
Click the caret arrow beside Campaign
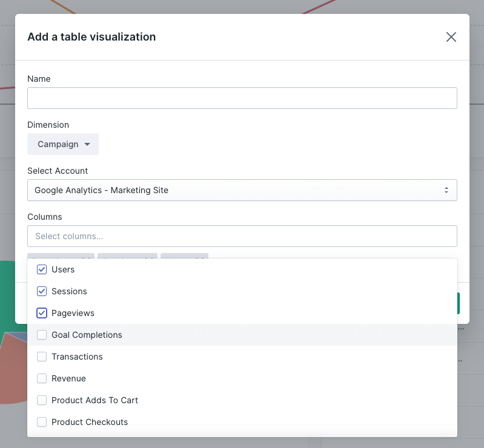[x=87, y=144]
